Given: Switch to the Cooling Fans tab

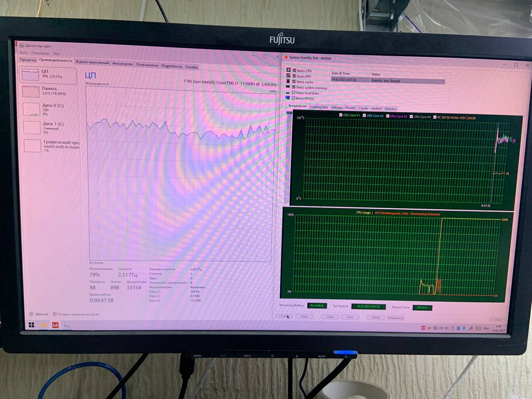Looking at the screenshot, I should click(x=319, y=107).
